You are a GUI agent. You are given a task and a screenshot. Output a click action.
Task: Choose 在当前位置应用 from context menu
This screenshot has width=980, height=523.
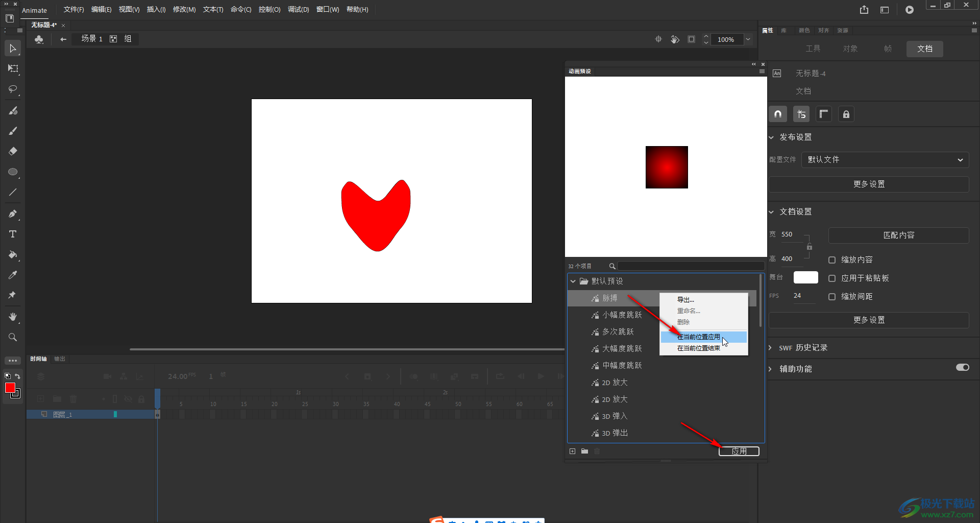tap(703, 337)
